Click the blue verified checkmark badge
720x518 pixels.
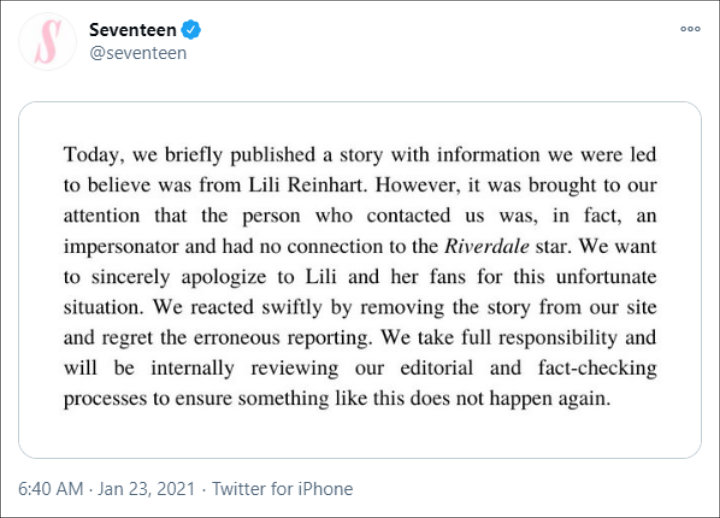point(191,30)
